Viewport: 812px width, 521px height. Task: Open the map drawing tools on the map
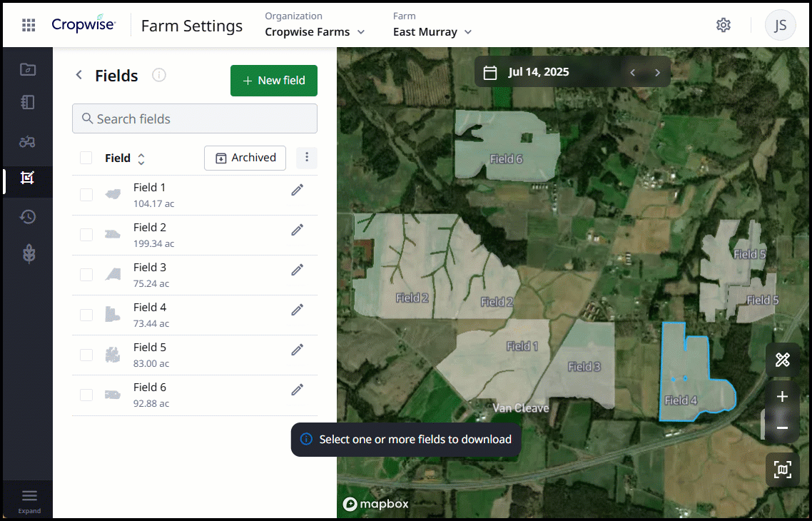click(x=782, y=360)
